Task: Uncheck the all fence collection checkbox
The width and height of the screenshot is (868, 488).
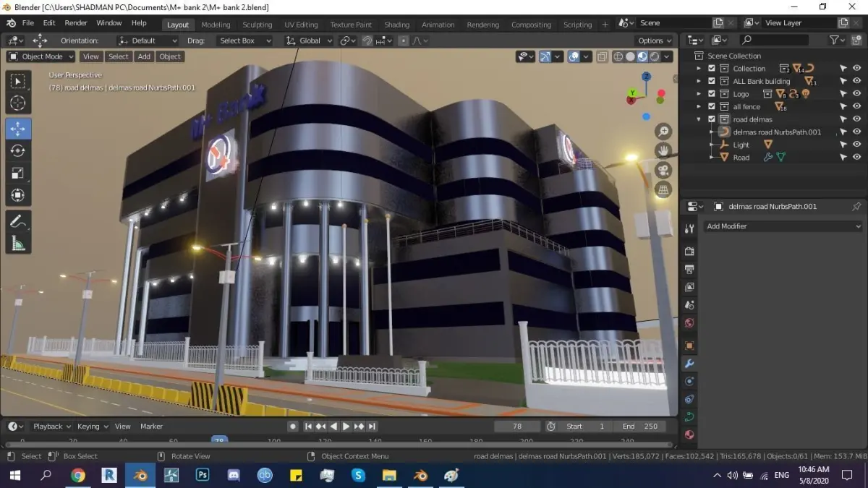Action: pyautogui.click(x=712, y=106)
